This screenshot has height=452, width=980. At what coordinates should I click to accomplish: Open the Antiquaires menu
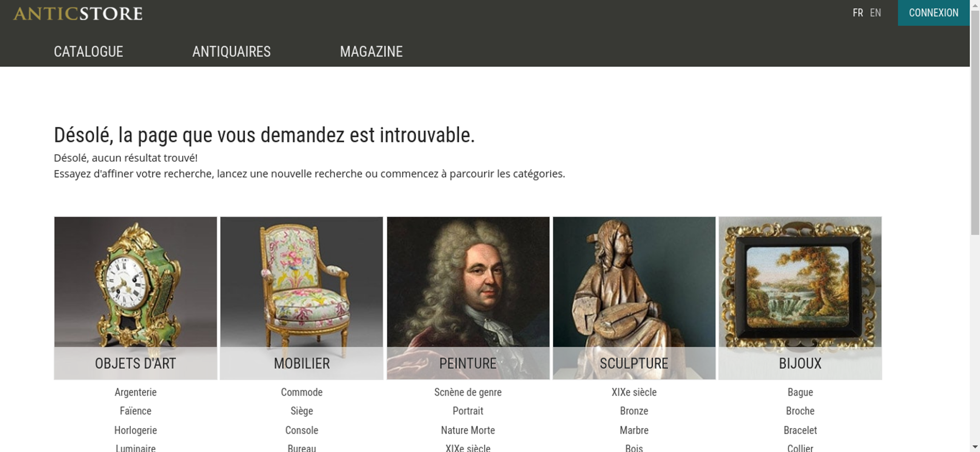coord(231,51)
